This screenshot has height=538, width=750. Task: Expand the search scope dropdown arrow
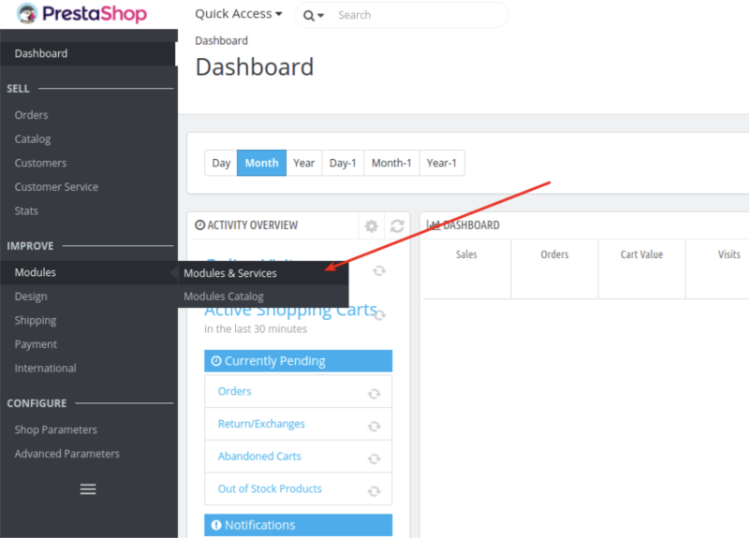[314, 15]
